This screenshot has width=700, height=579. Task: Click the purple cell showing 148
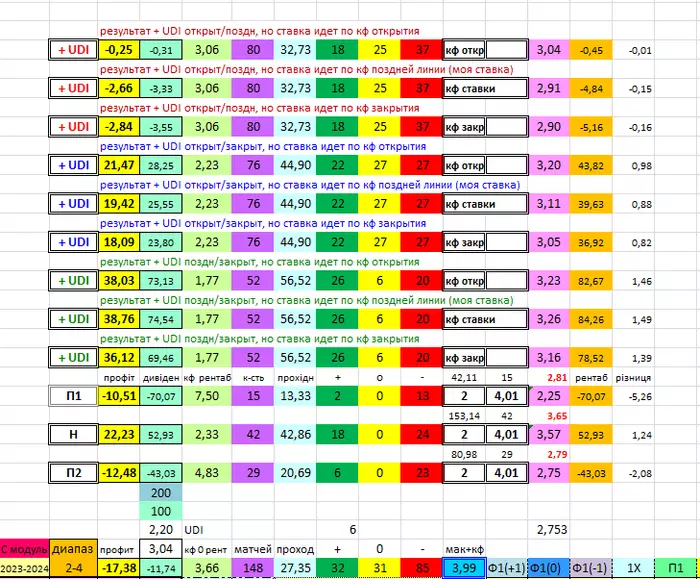(x=253, y=568)
